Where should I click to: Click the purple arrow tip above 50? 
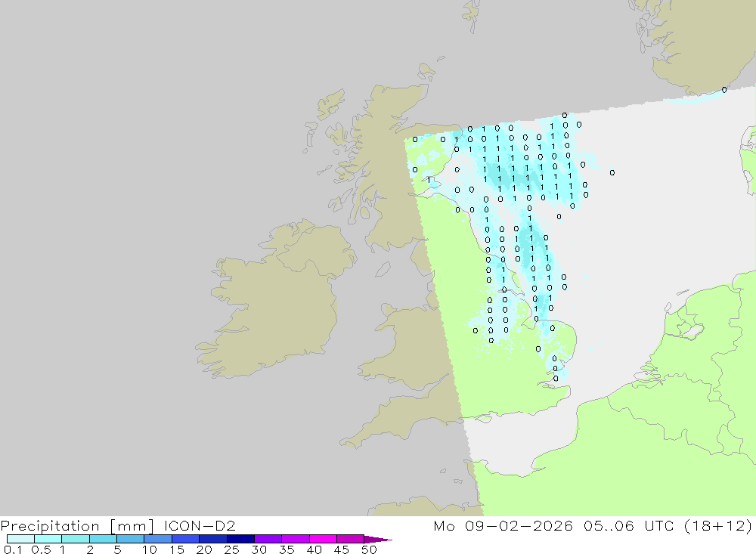(x=377, y=540)
